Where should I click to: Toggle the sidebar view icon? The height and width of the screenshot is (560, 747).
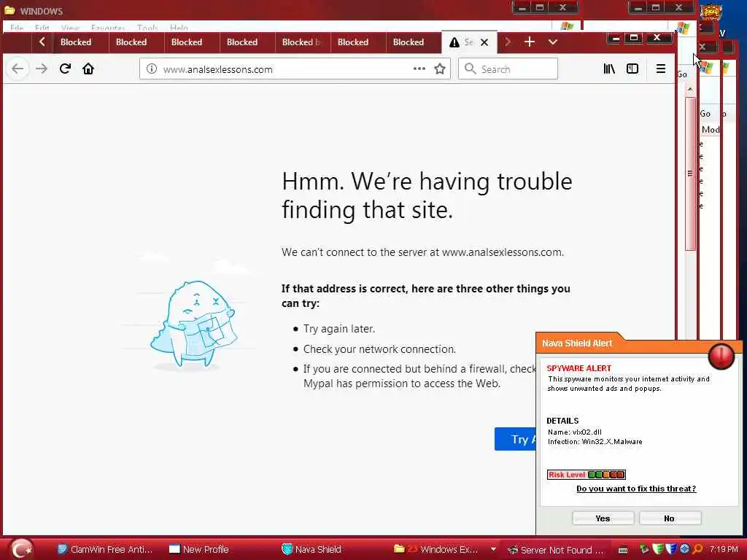[632, 69]
